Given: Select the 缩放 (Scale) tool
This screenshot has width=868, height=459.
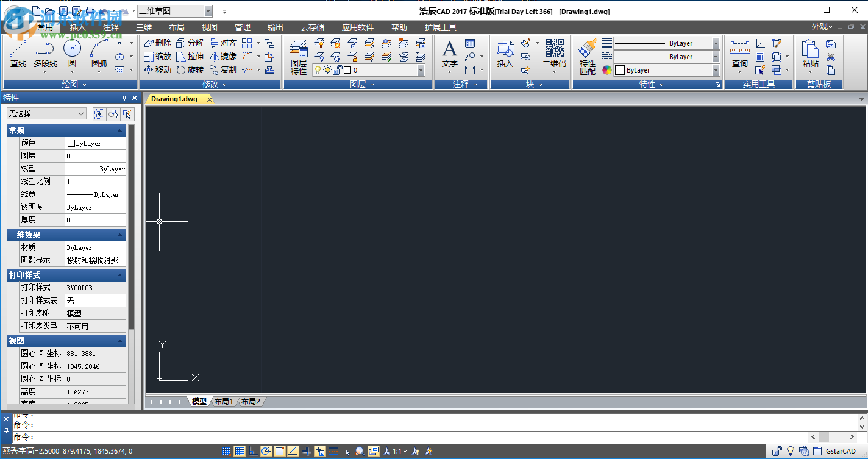Looking at the screenshot, I should click(x=157, y=56).
